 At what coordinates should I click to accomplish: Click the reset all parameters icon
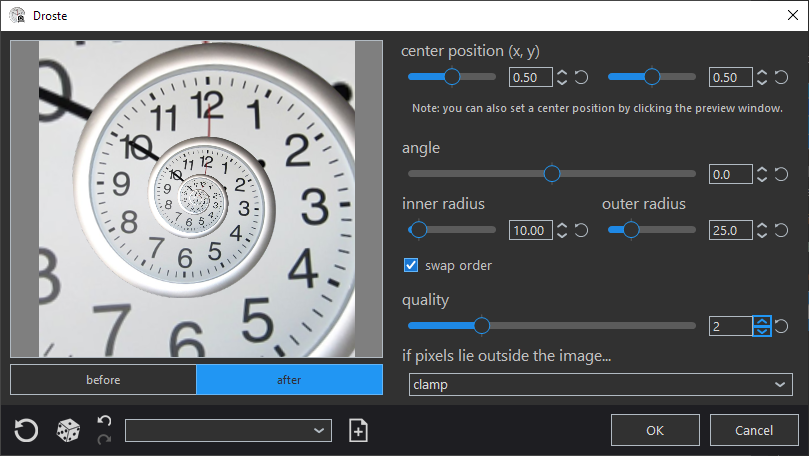coord(26,430)
